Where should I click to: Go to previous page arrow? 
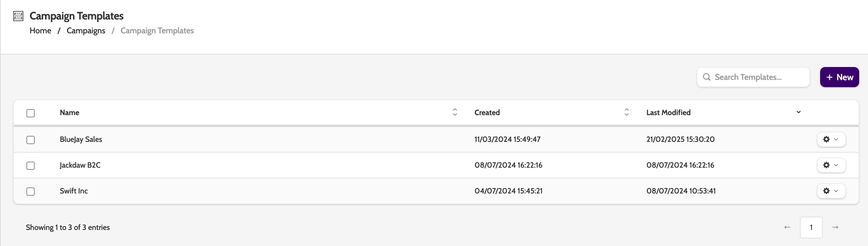(787, 227)
